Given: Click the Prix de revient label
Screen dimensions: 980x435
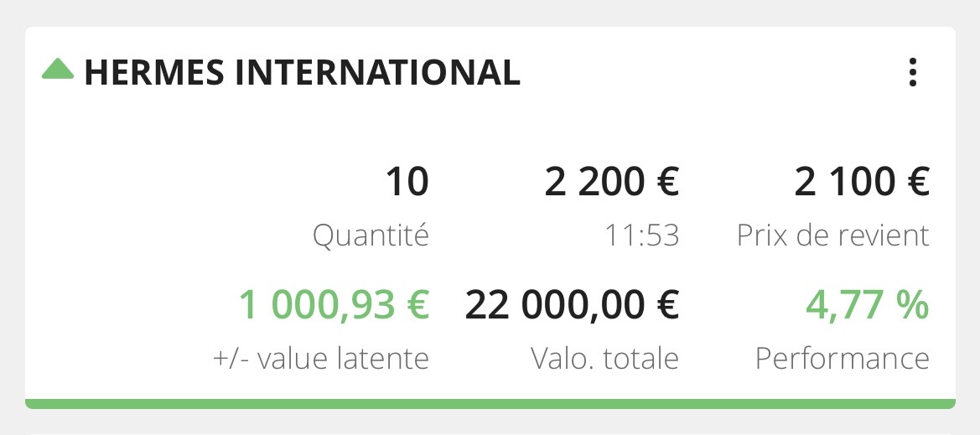Looking at the screenshot, I should 833,236.
